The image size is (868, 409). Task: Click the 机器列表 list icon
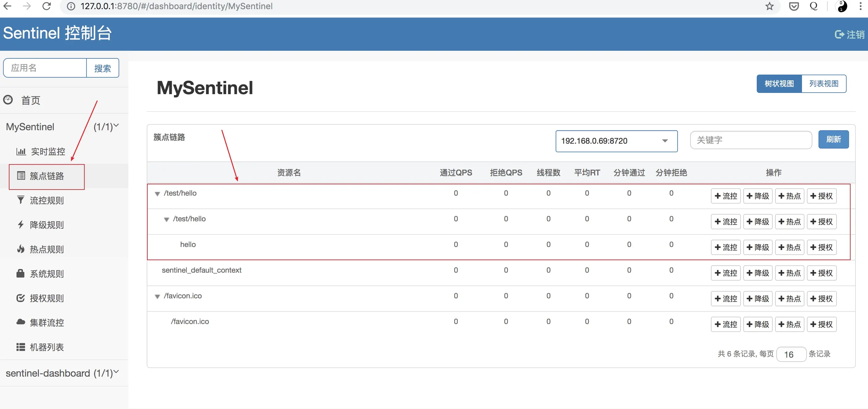coord(20,347)
